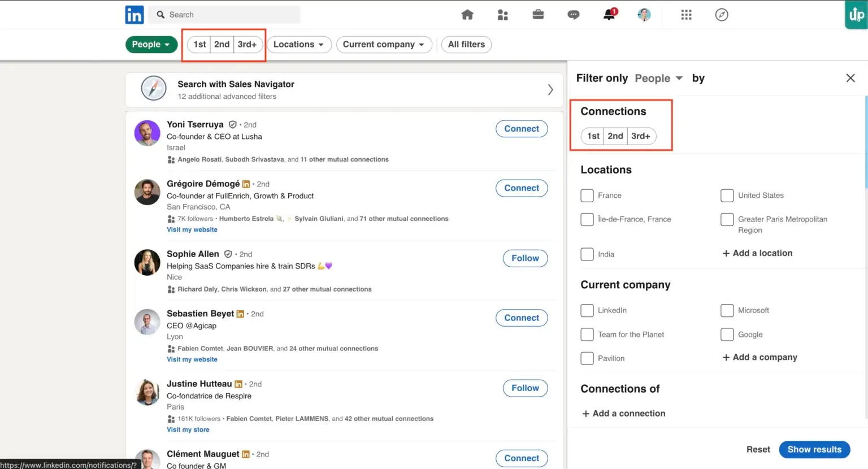Open the People filter dropdown
The height and width of the screenshot is (469, 868).
151,44
